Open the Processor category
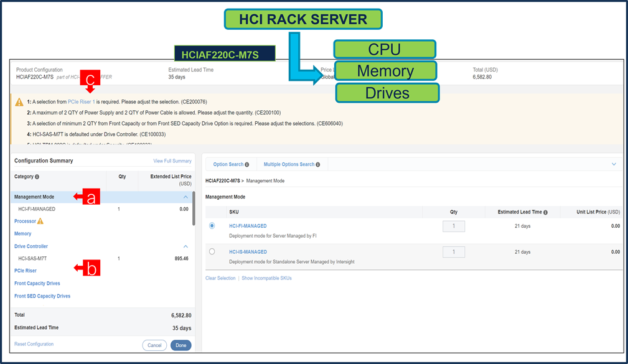The image size is (628, 364). pyautogui.click(x=26, y=221)
